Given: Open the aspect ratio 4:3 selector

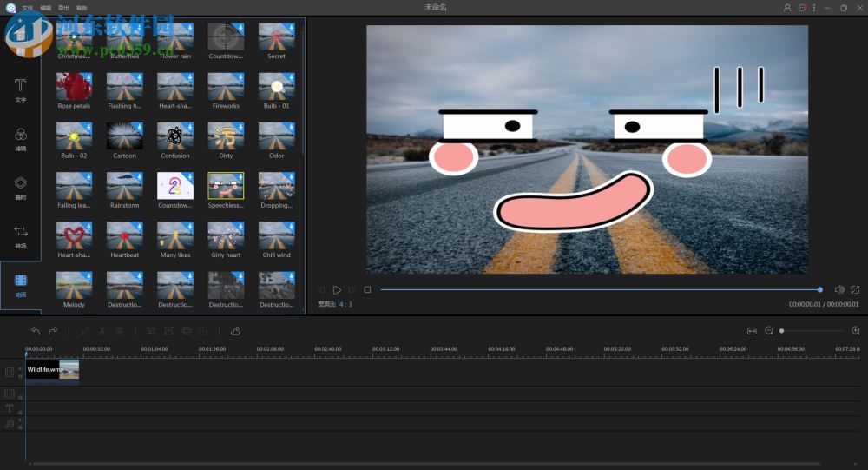Looking at the screenshot, I should pos(345,305).
